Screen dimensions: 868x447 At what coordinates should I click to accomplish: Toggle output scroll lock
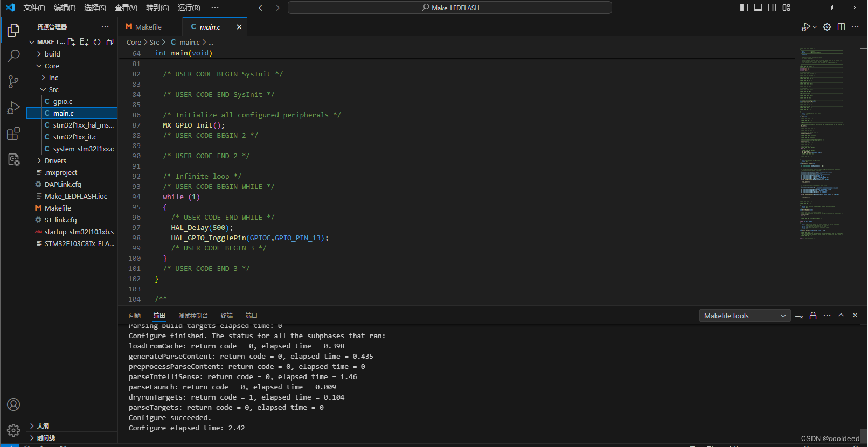(x=813, y=316)
